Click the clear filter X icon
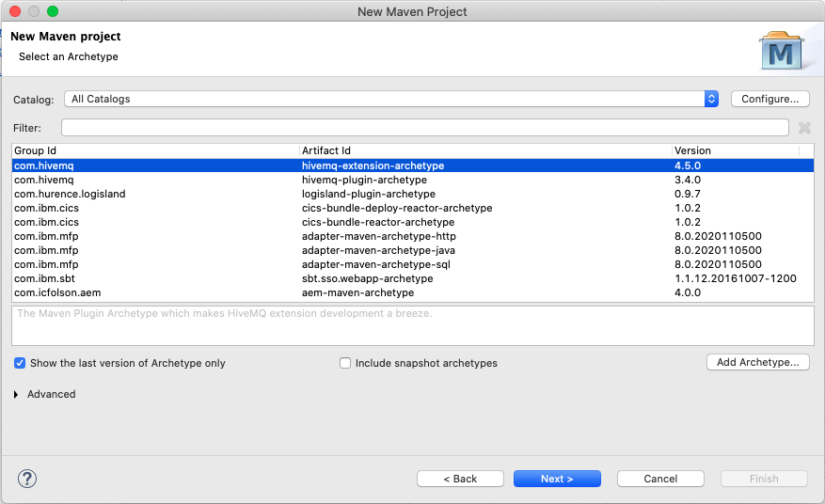This screenshot has width=825, height=504. pos(804,128)
